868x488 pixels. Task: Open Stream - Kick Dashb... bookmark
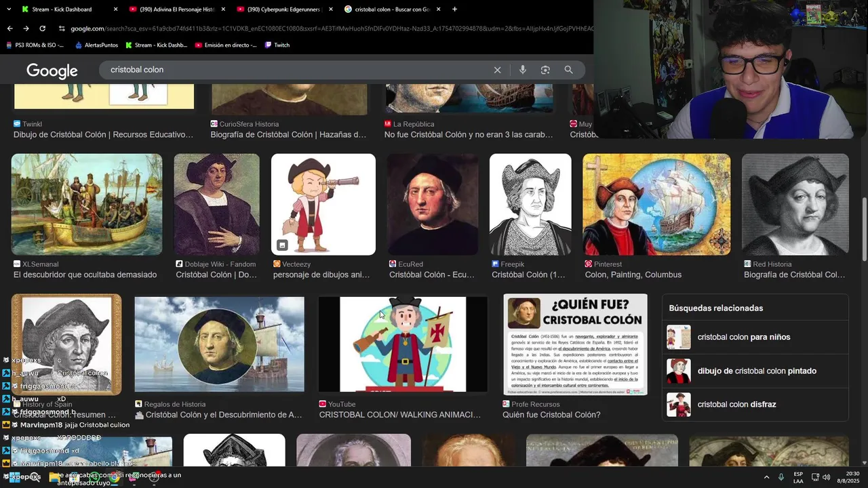pos(156,45)
